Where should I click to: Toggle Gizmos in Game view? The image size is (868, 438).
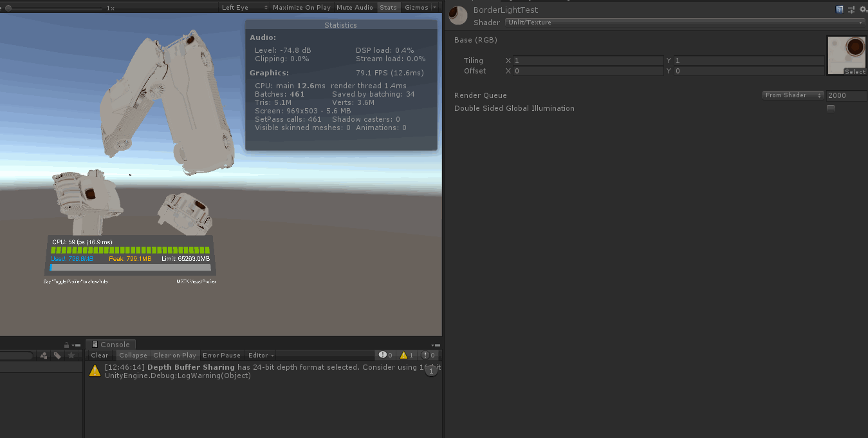tap(416, 8)
